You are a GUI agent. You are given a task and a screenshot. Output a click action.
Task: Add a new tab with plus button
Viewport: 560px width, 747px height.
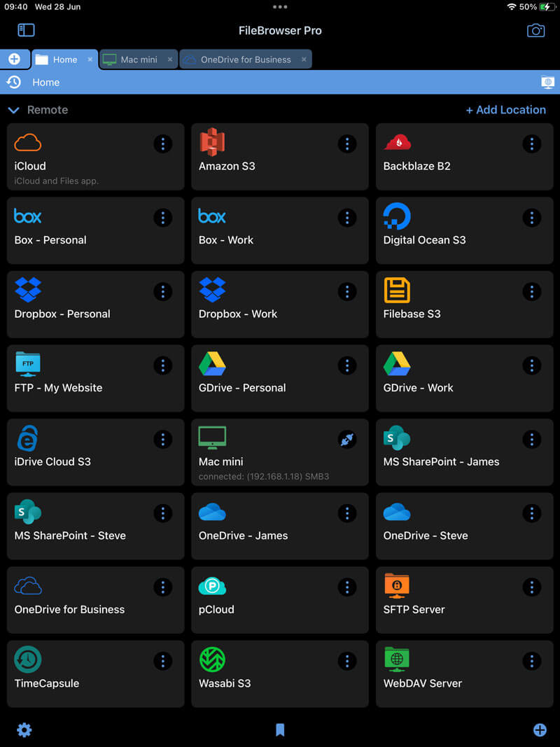click(14, 60)
